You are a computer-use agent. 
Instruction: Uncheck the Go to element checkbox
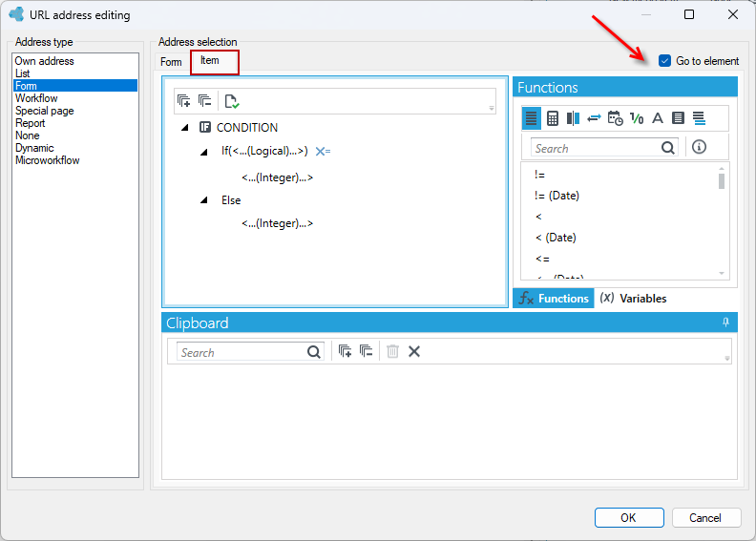[x=664, y=61]
